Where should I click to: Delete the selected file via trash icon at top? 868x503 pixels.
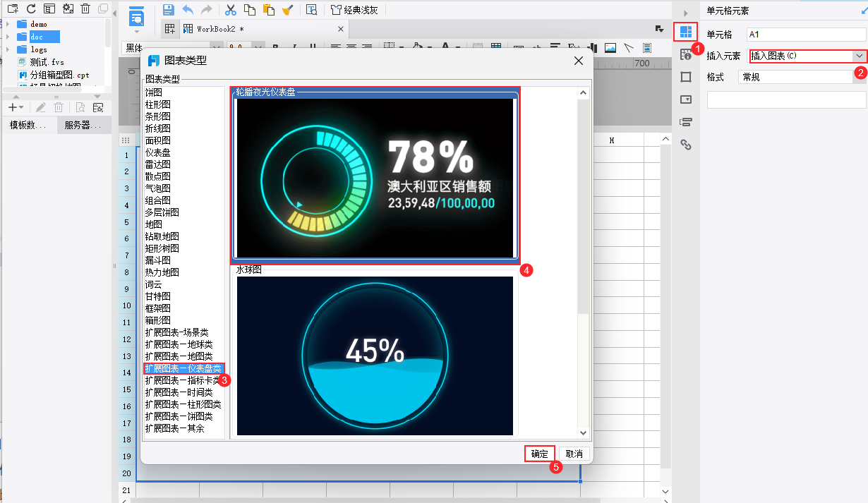[85, 9]
